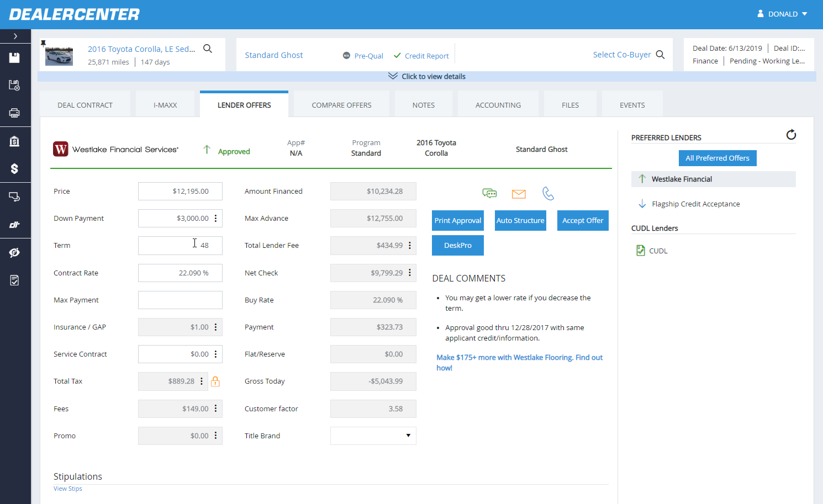Open the Files tab
The height and width of the screenshot is (504, 823).
570,105
